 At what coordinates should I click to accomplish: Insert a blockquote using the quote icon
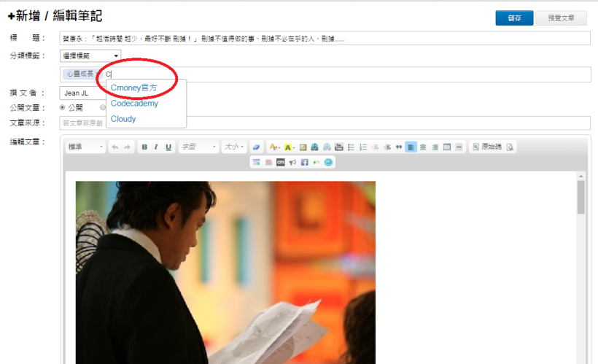click(398, 147)
